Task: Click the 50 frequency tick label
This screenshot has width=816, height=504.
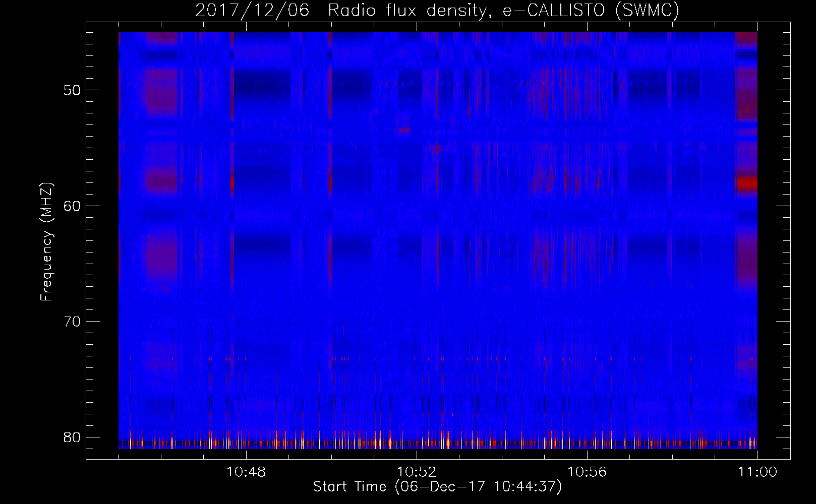Action: (x=73, y=90)
